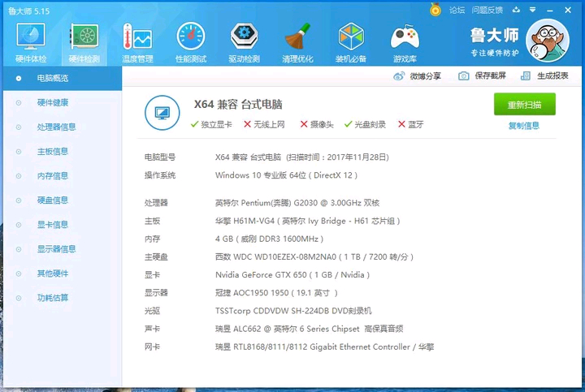Click the gold medal icon in title bar
This screenshot has height=392, width=585.
coord(435,10)
